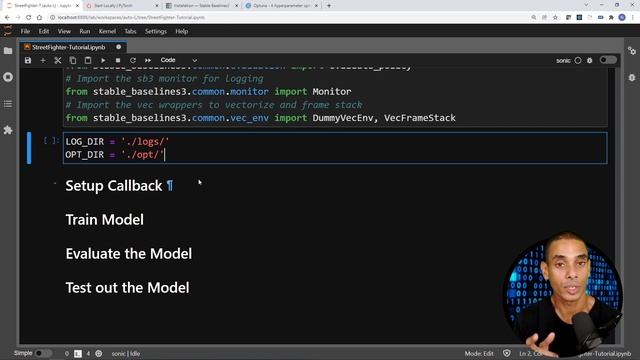This screenshot has height=360, width=640.
Task: Open the Run menu
Action: point(84,31)
